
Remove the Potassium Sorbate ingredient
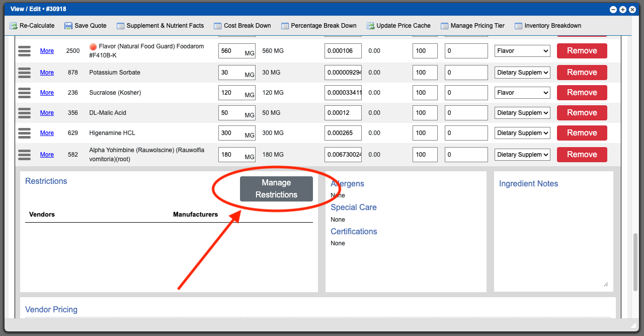[x=582, y=73]
